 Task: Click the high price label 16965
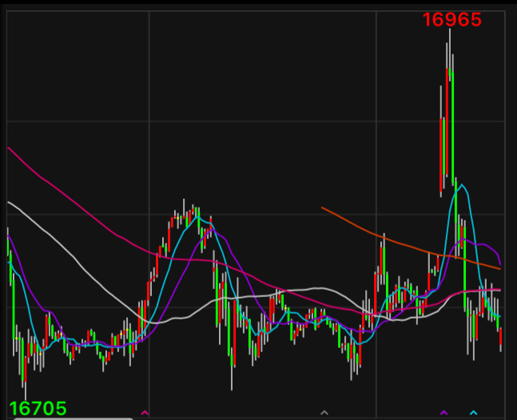click(x=451, y=20)
